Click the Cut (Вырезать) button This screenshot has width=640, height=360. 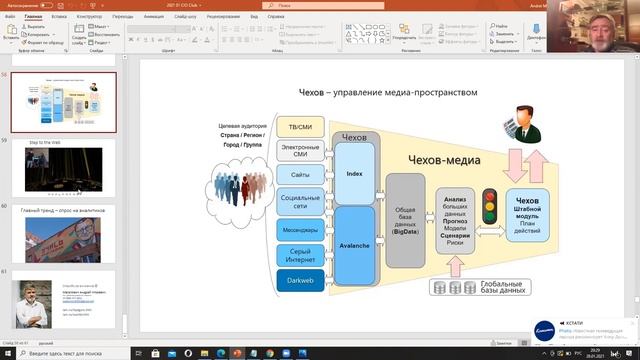click(33, 27)
